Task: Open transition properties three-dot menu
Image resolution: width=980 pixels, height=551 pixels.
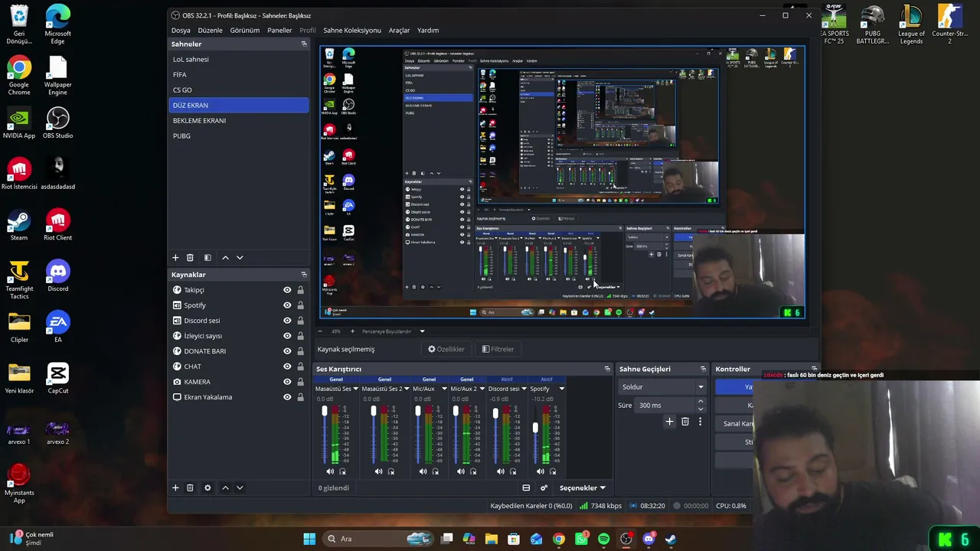Action: point(700,421)
